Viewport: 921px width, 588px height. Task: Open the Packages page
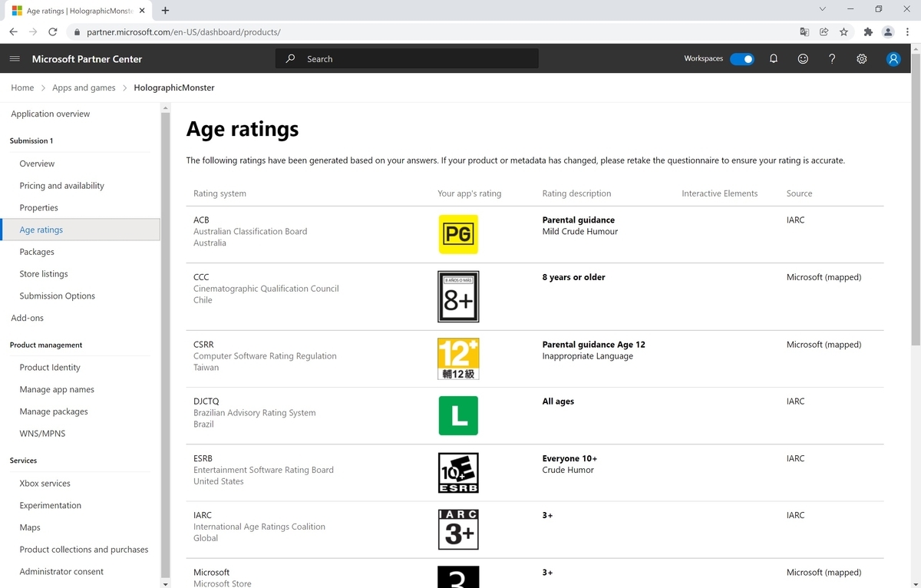(37, 252)
